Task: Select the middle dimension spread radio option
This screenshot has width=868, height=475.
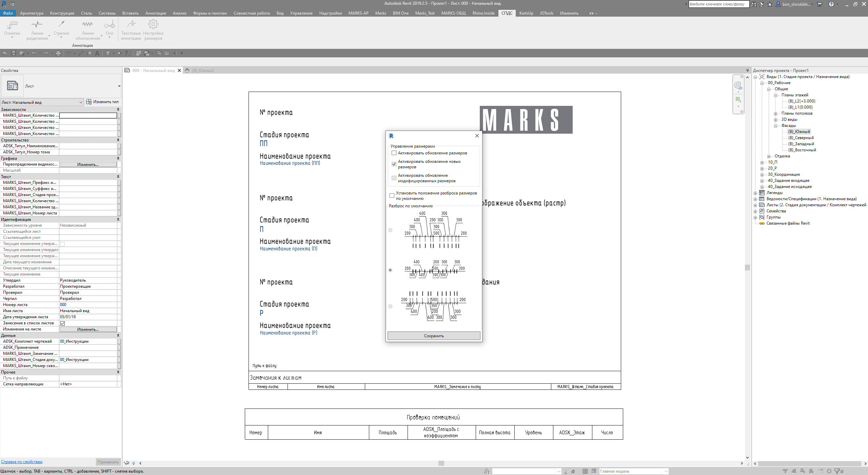Action: [x=390, y=270]
